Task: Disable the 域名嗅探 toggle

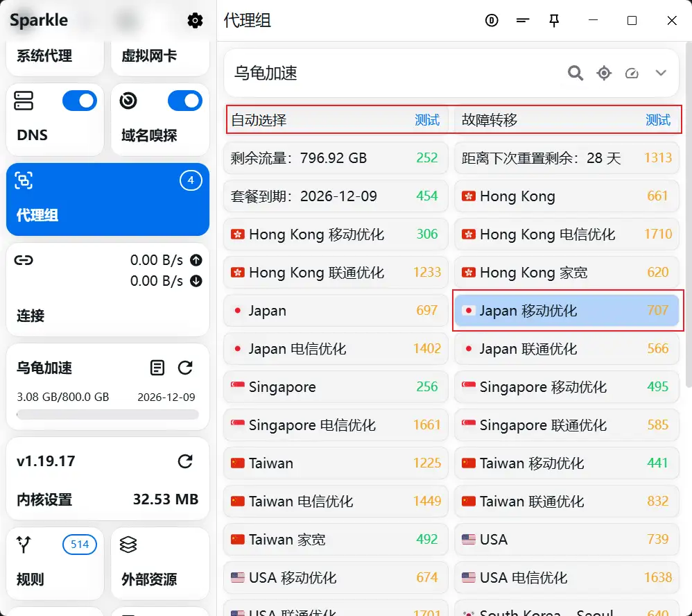Action: coord(184,101)
